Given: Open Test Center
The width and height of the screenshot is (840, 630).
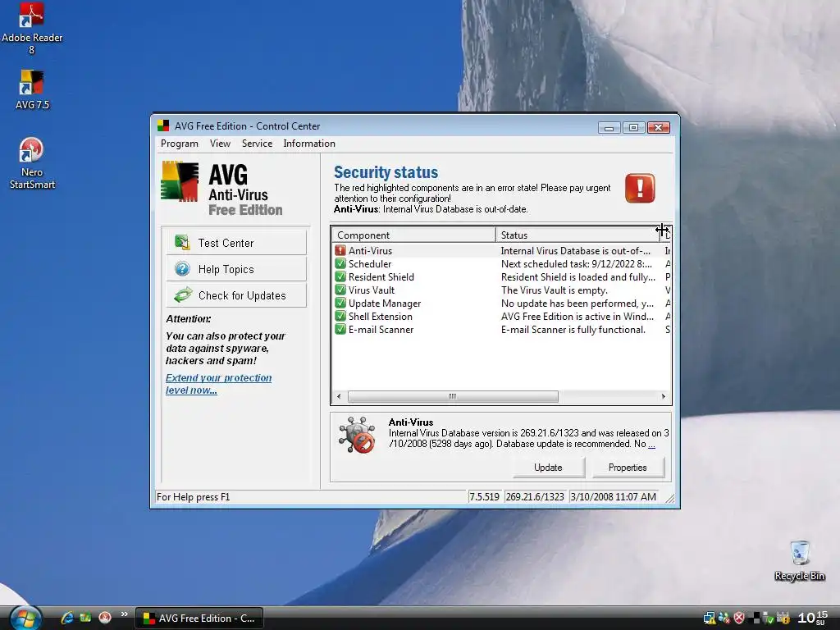Looking at the screenshot, I should 236,243.
